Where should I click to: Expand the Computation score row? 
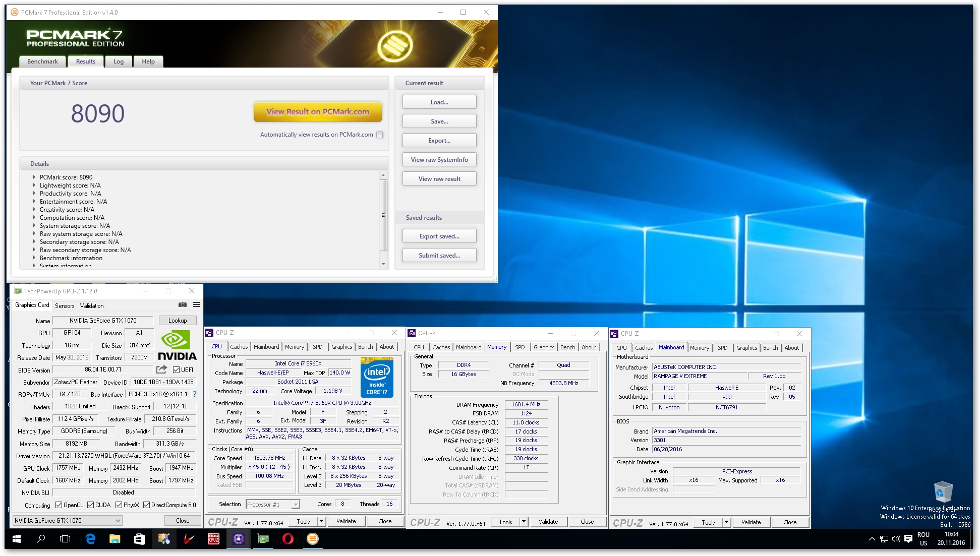pyautogui.click(x=34, y=218)
